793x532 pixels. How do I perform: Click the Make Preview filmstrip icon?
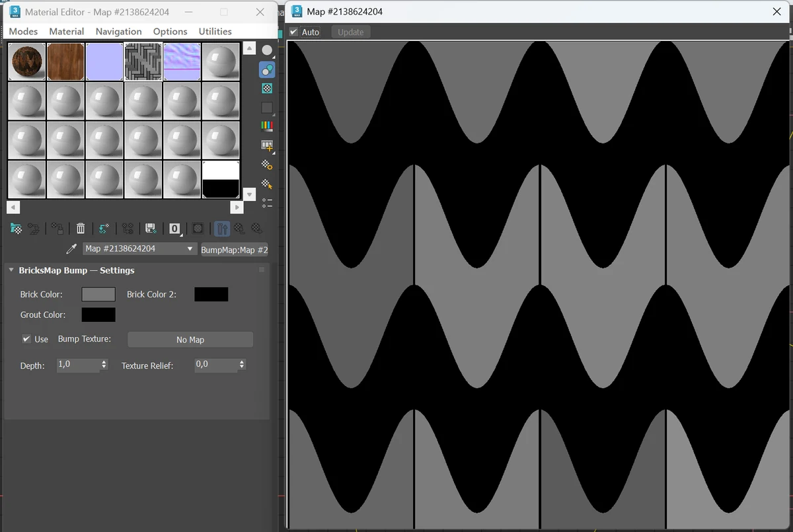click(x=267, y=145)
